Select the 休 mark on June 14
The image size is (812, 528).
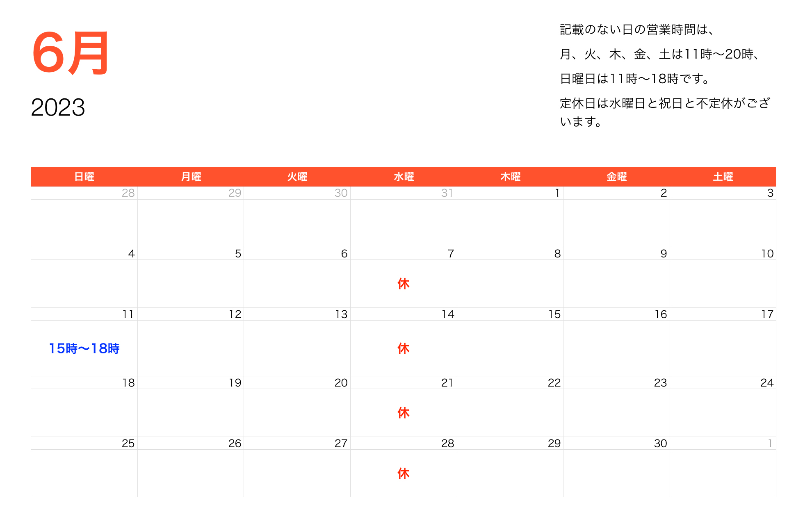point(403,349)
